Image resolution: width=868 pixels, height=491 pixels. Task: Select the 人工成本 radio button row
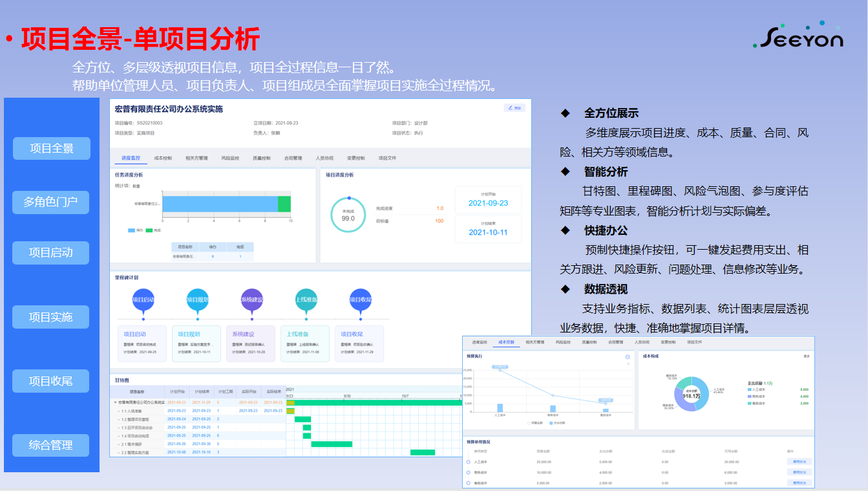468,462
